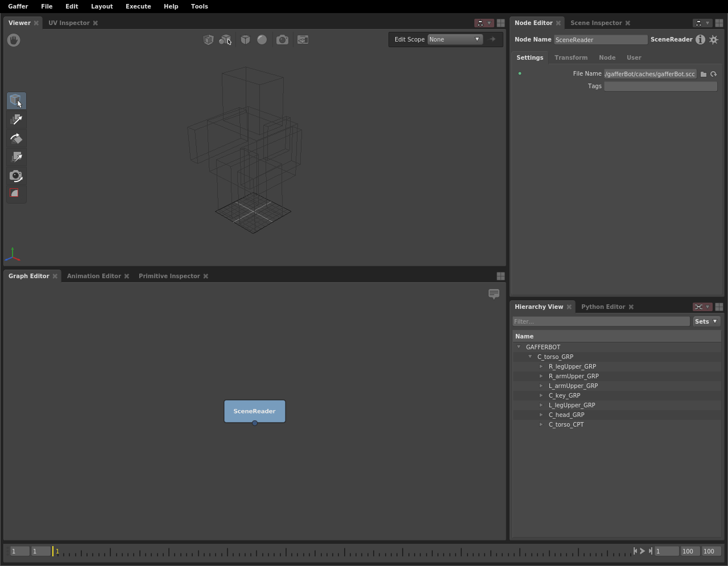Activate the Crop Window tool in Viewer

pos(16,194)
